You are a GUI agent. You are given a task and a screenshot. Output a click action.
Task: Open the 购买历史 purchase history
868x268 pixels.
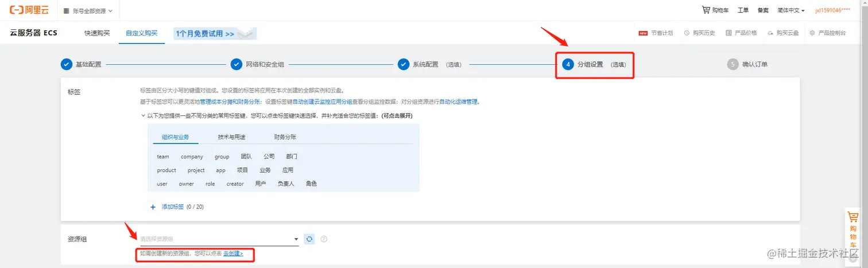point(704,33)
